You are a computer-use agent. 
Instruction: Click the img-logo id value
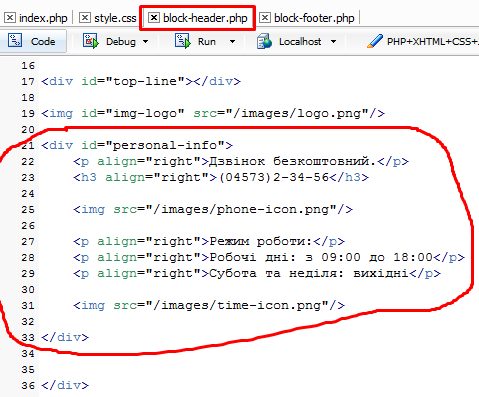(145, 113)
